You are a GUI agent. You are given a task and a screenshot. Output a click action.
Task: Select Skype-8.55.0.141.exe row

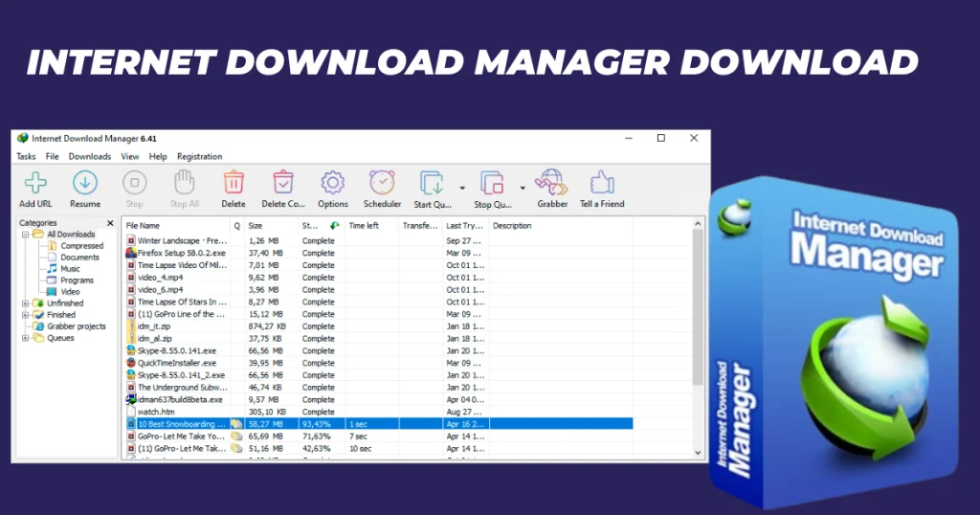tap(377, 350)
